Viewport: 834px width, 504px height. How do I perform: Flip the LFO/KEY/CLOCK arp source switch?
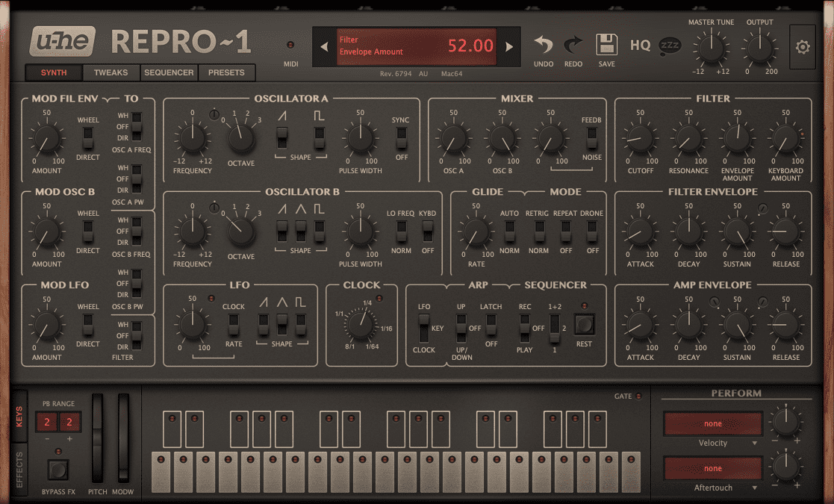(423, 328)
